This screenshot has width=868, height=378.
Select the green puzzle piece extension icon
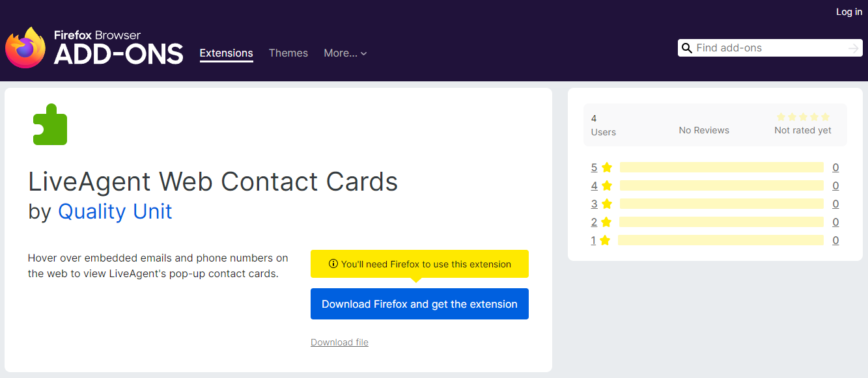coord(50,124)
